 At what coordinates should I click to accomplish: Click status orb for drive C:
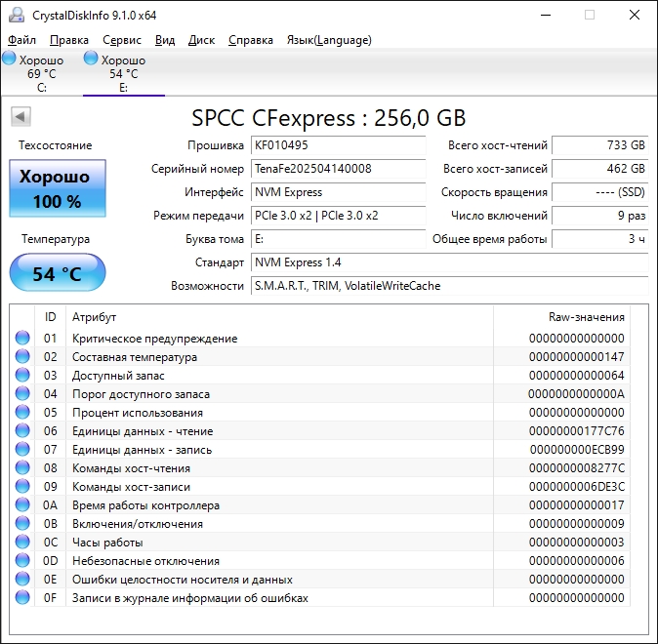click(x=9, y=60)
